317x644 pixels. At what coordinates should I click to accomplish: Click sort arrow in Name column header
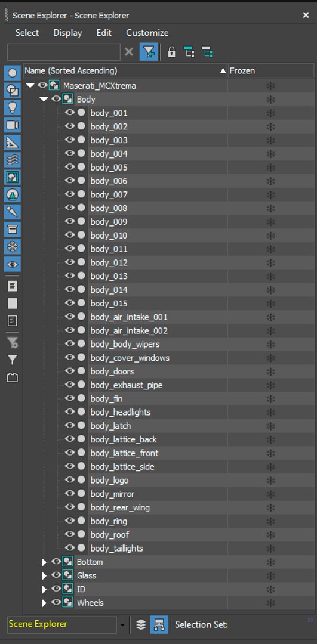[x=223, y=71]
